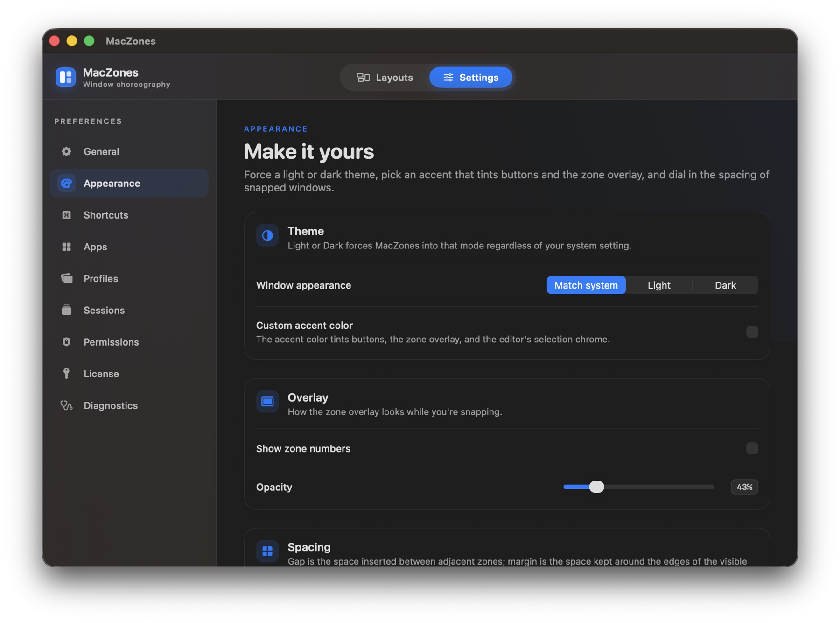The width and height of the screenshot is (840, 623).
Task: Click the MacZones app logo icon
Action: (x=66, y=77)
